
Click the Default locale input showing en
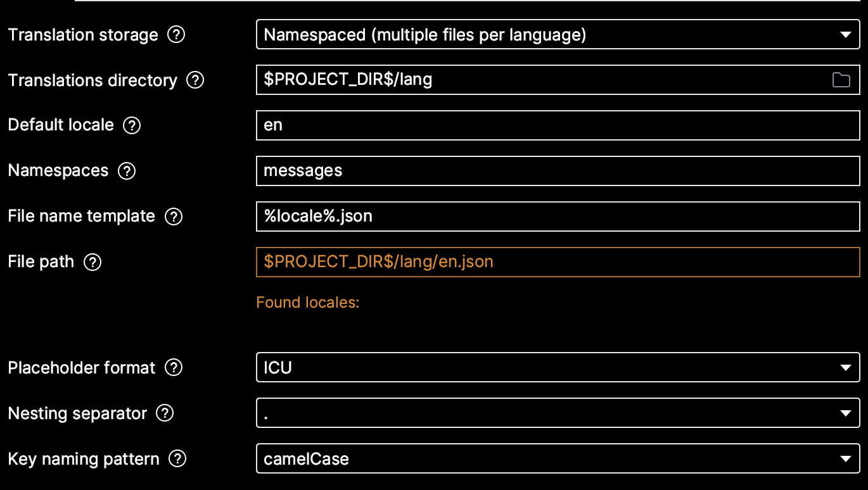(x=507, y=125)
